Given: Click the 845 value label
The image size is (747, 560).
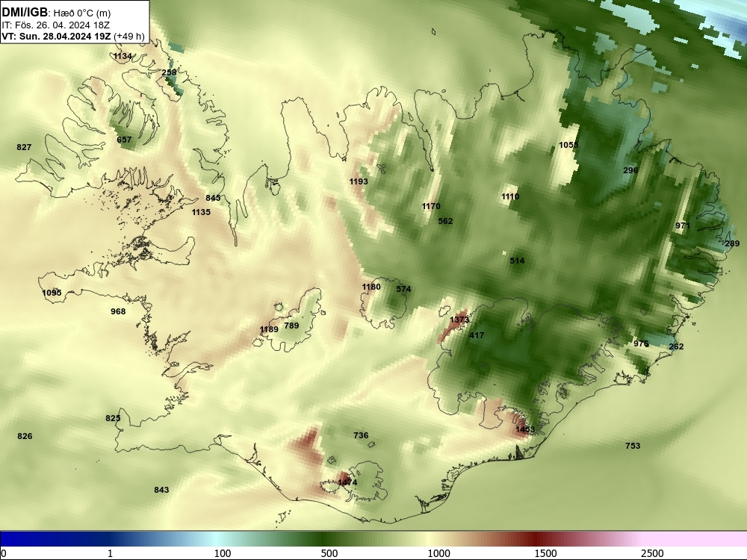Looking at the screenshot, I should 213,198.
